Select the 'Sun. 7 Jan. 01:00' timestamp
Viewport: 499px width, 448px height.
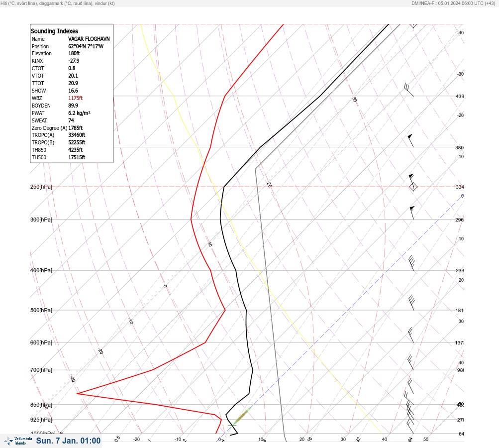pos(68,441)
